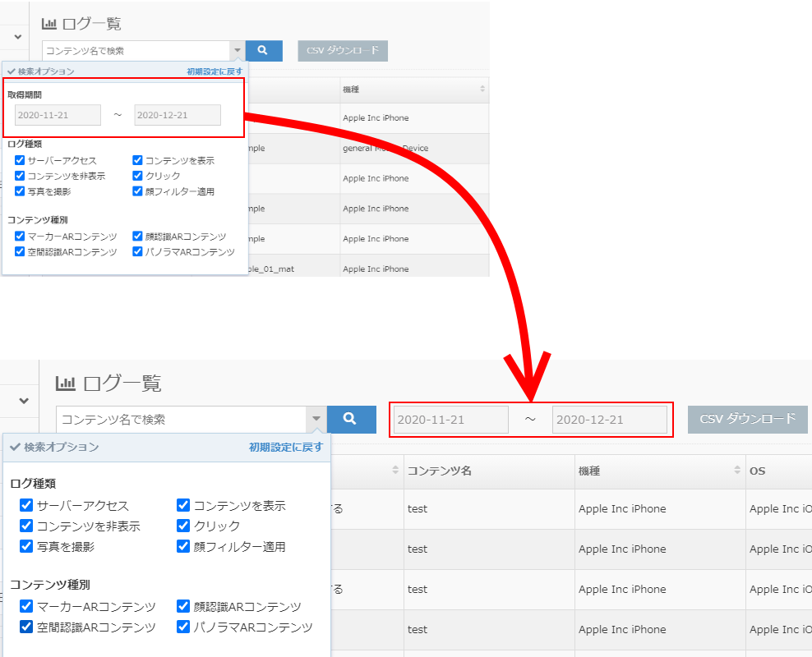
Task: Toggle マーカーARコンテンツ checkbox in lower panel
Action: tap(26, 606)
